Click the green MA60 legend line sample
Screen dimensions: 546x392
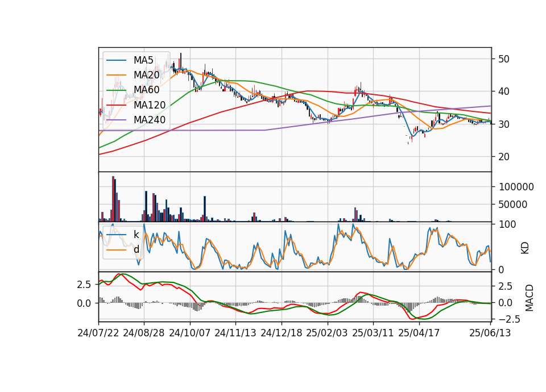click(x=116, y=90)
